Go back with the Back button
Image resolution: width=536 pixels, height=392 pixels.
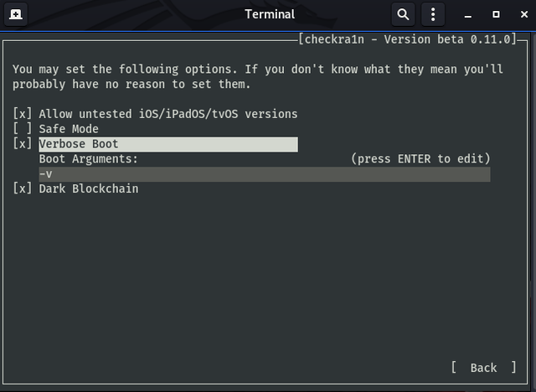[x=483, y=368]
